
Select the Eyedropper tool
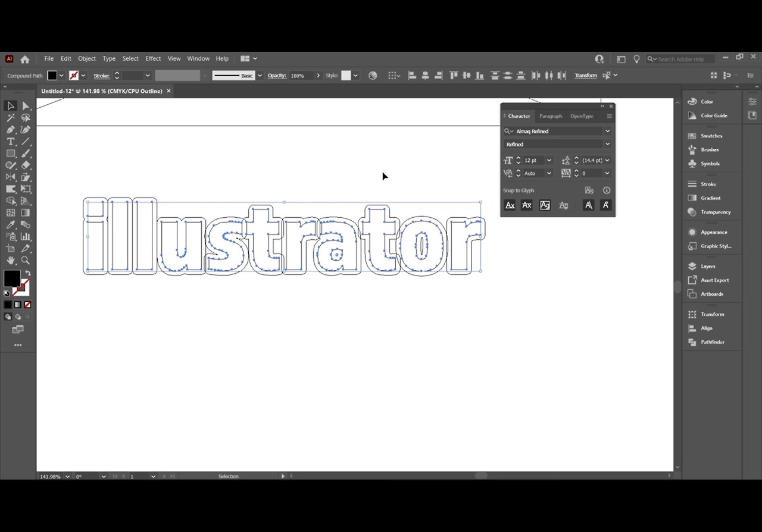click(11, 225)
